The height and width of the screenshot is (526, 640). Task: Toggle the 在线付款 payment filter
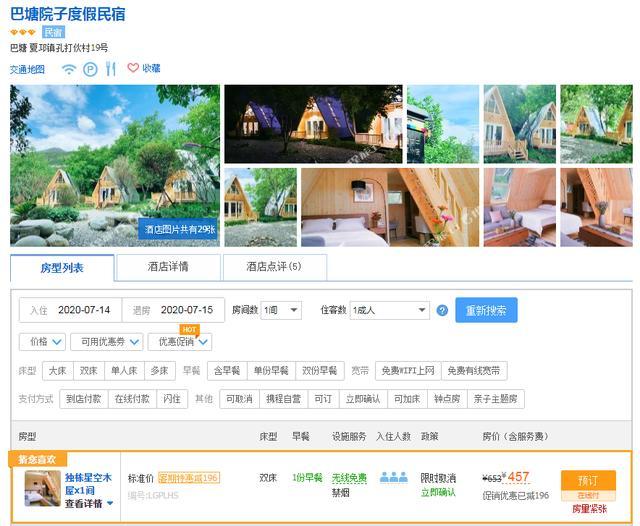point(132,399)
